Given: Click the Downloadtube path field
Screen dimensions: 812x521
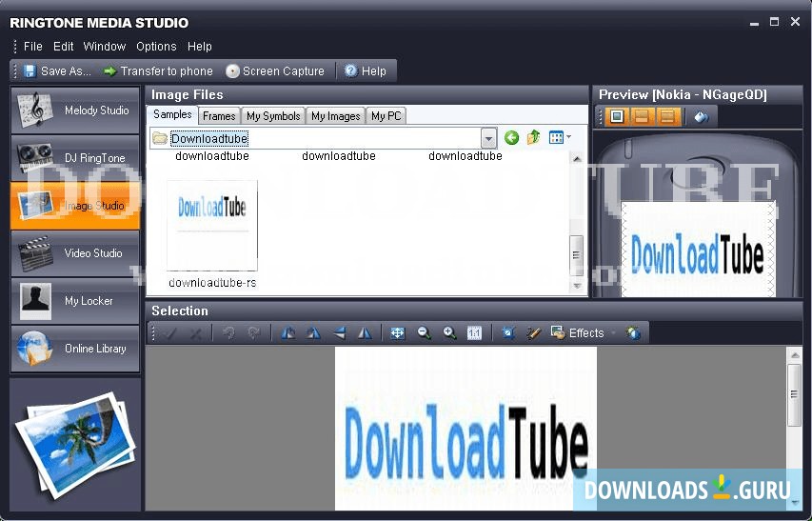Looking at the screenshot, I should [x=325, y=138].
